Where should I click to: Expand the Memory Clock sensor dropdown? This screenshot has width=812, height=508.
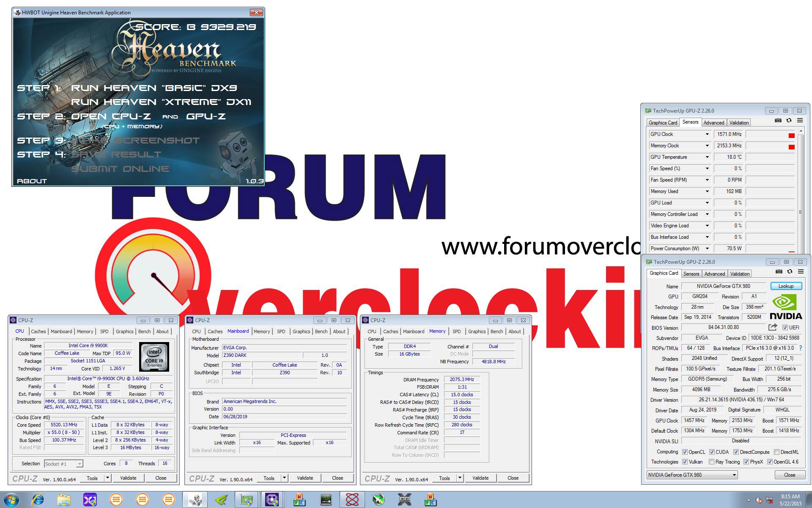coord(707,146)
